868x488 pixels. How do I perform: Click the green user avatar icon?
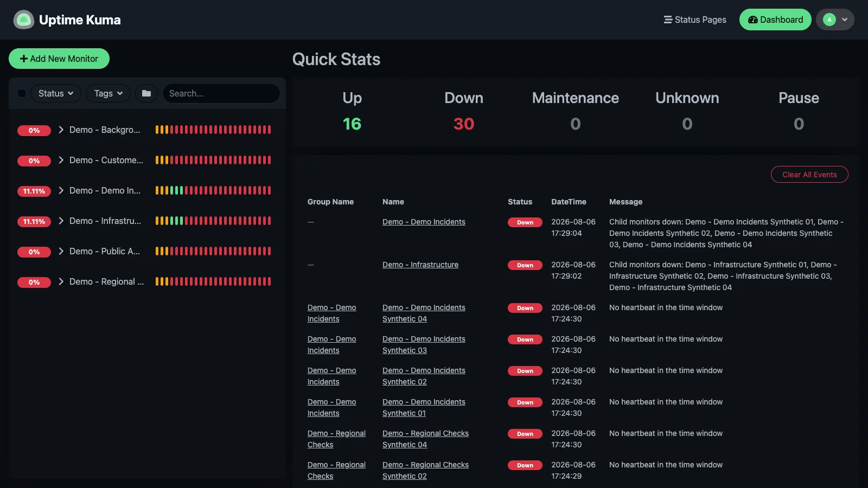coord(829,20)
